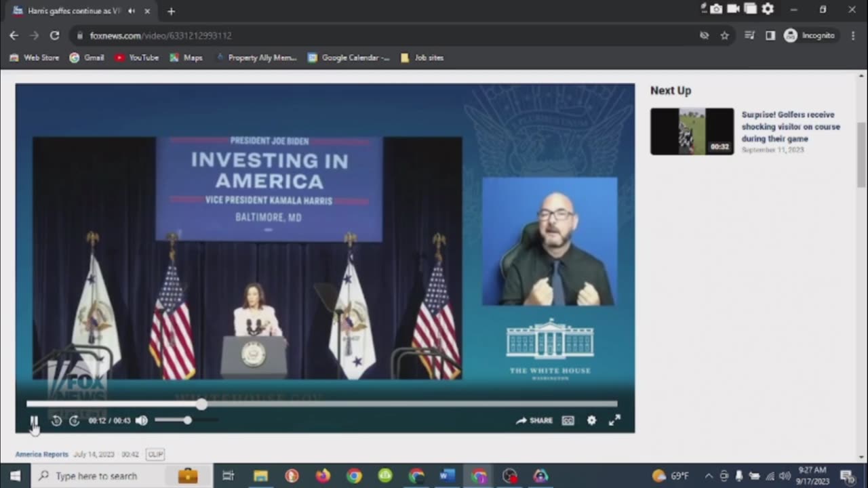The image size is (868, 488).
Task: Share the video using SHARE button
Action: pyautogui.click(x=534, y=421)
